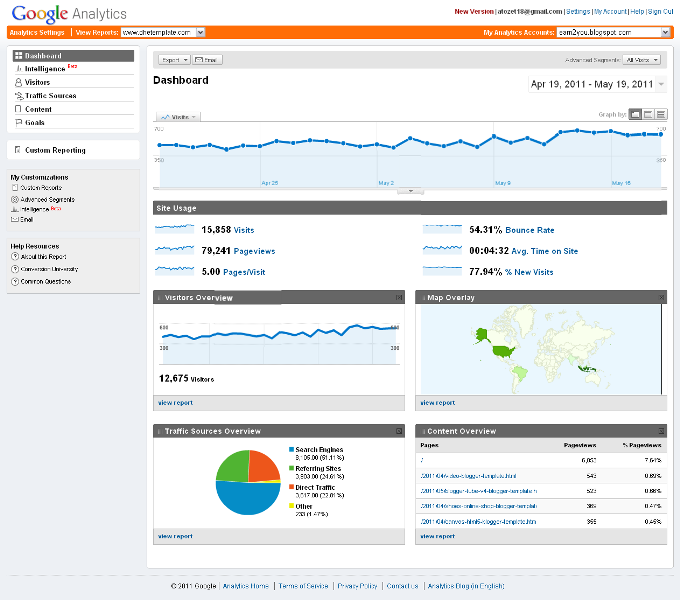Click the Content page icon
Viewport: 680px width, 600px height.
tap(18, 109)
